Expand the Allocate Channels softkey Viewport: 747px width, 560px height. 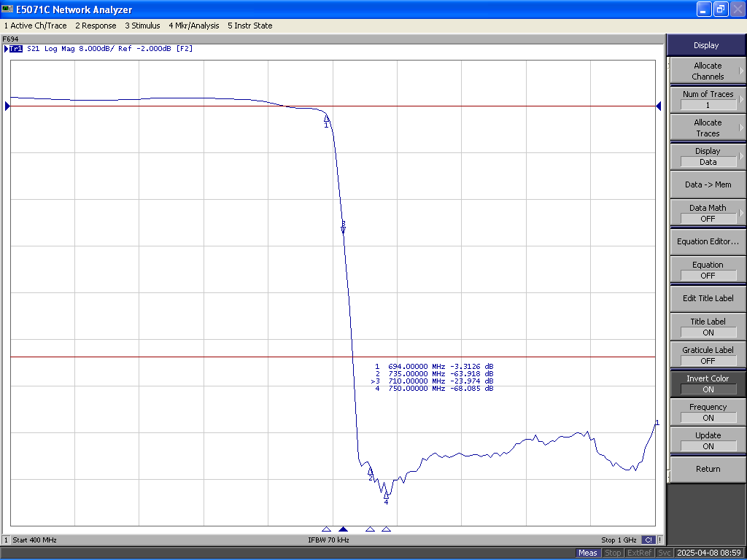tap(708, 71)
